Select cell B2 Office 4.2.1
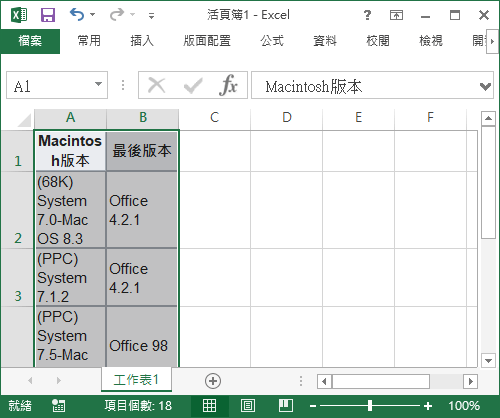This screenshot has height=418, width=500. pos(142,210)
